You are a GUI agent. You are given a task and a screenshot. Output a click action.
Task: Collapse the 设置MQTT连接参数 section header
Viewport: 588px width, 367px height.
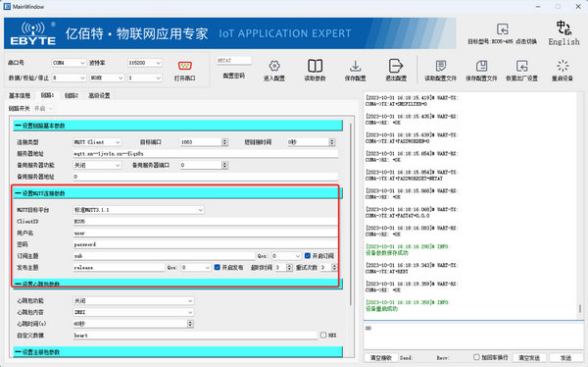[177, 193]
